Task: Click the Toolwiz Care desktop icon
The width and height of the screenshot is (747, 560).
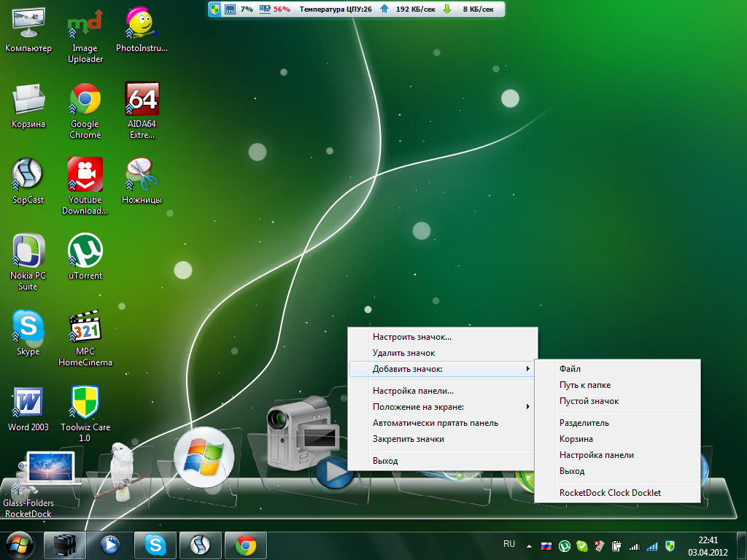Action: 85,403
